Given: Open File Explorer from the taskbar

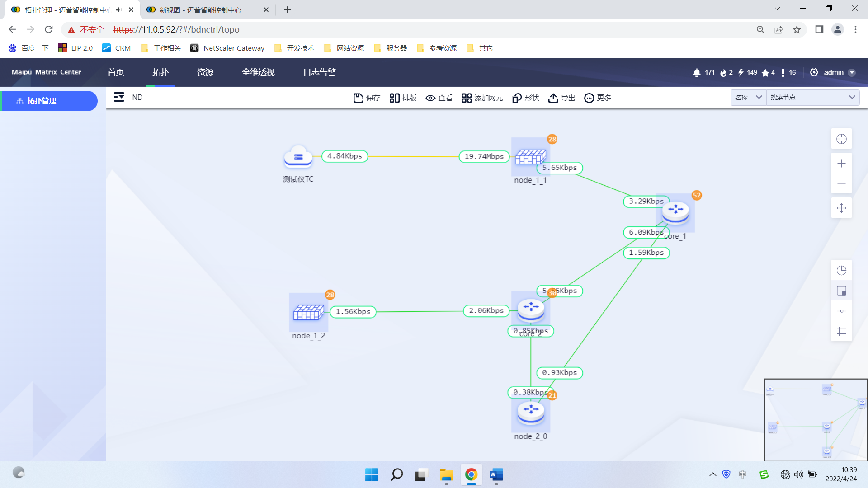Looking at the screenshot, I should pos(446,474).
